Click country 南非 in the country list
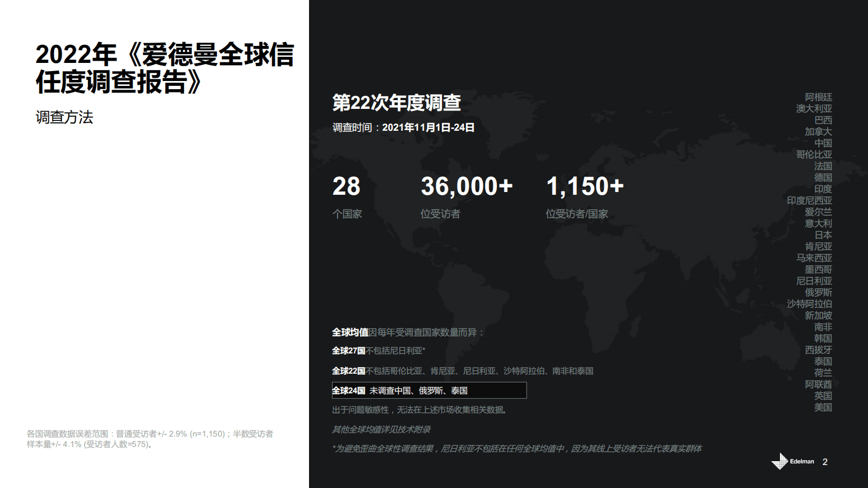Screen dimensions: 868x488 823,327
